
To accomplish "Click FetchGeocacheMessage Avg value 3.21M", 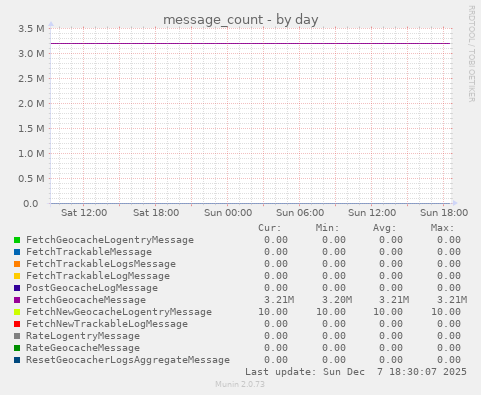I will [x=394, y=300].
